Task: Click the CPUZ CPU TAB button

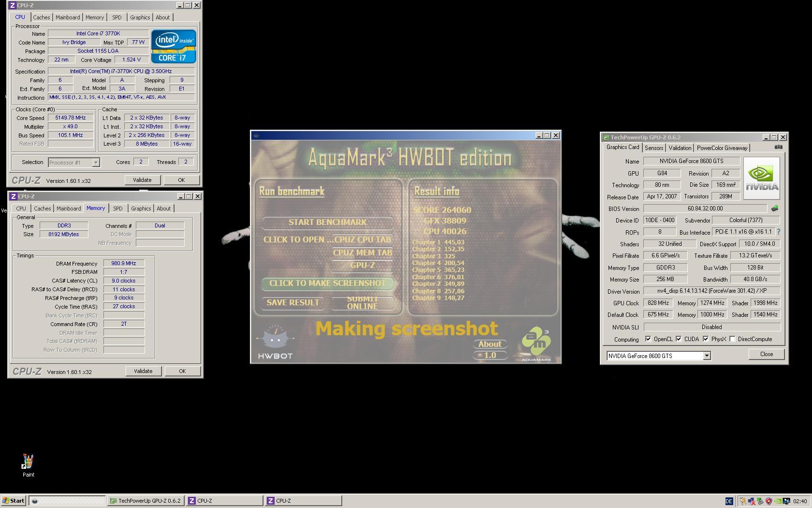Action: 362,239
